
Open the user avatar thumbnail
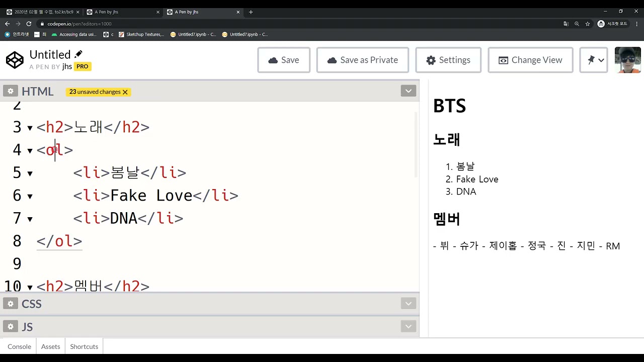click(x=627, y=60)
